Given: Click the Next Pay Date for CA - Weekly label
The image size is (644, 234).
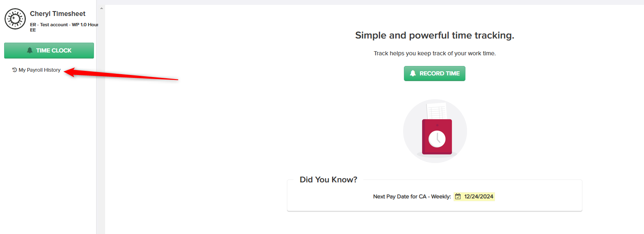Looking at the screenshot, I should tap(412, 197).
